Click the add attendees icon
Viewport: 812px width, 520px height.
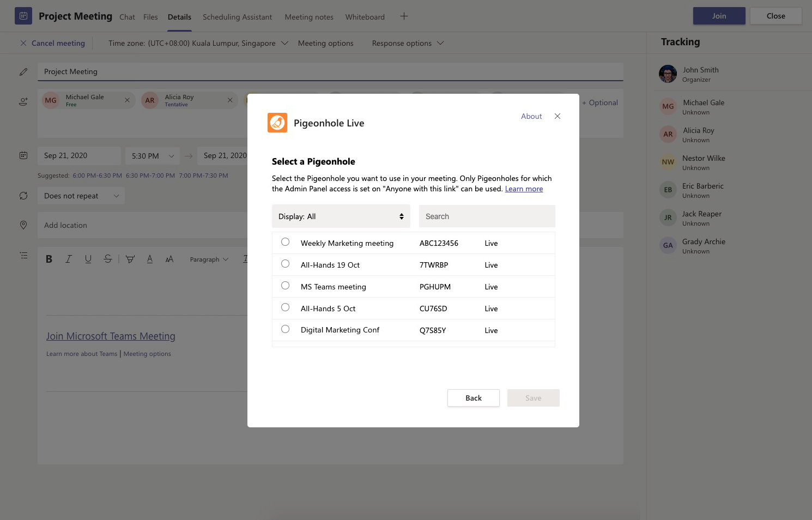coord(23,101)
